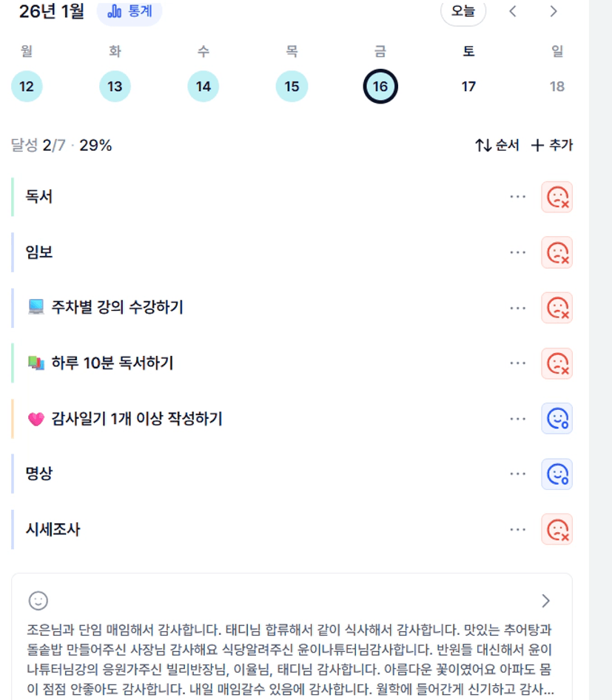Screen dimensions: 612x700
Task: Go to next week arrow
Action: coord(554,11)
